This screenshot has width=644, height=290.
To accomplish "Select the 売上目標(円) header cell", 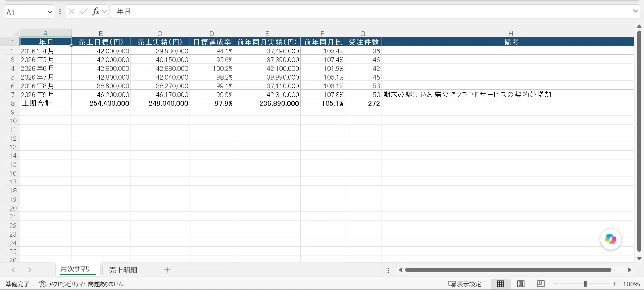I will (101, 42).
